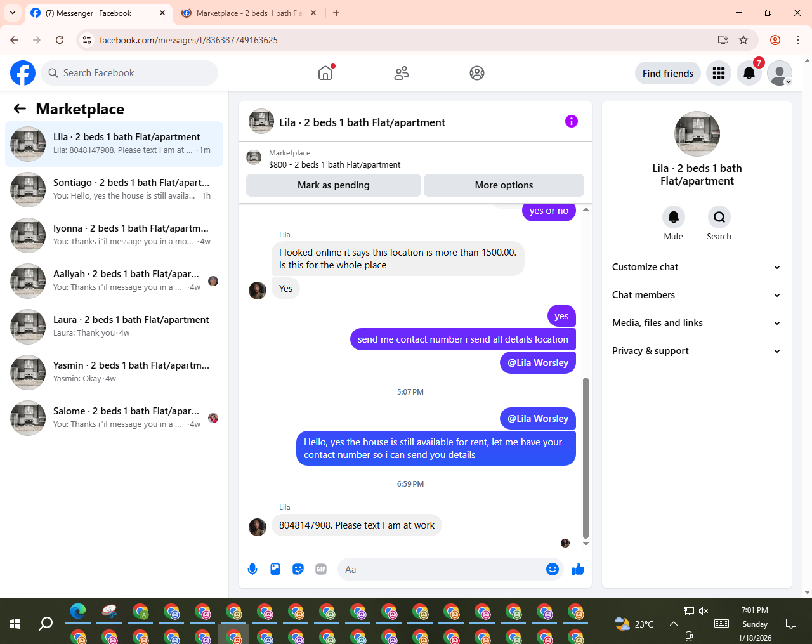The width and height of the screenshot is (812, 644).
Task: Attach a photo file
Action: 275,569
